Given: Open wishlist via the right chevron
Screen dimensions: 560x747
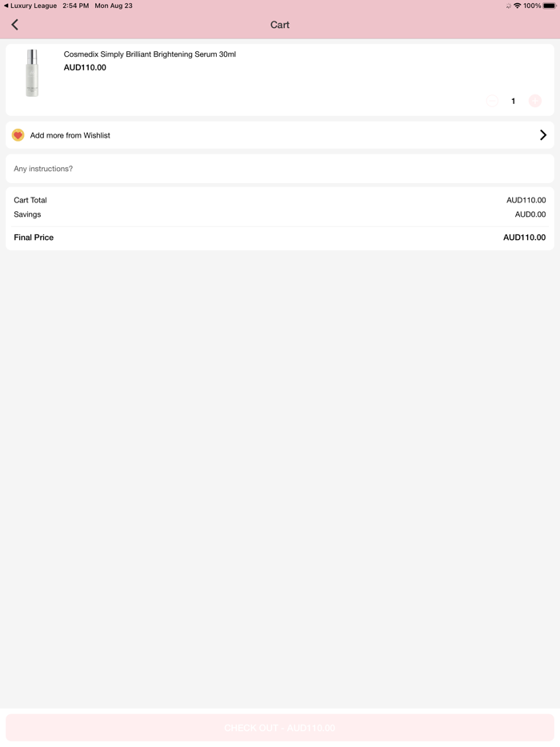Looking at the screenshot, I should [542, 135].
